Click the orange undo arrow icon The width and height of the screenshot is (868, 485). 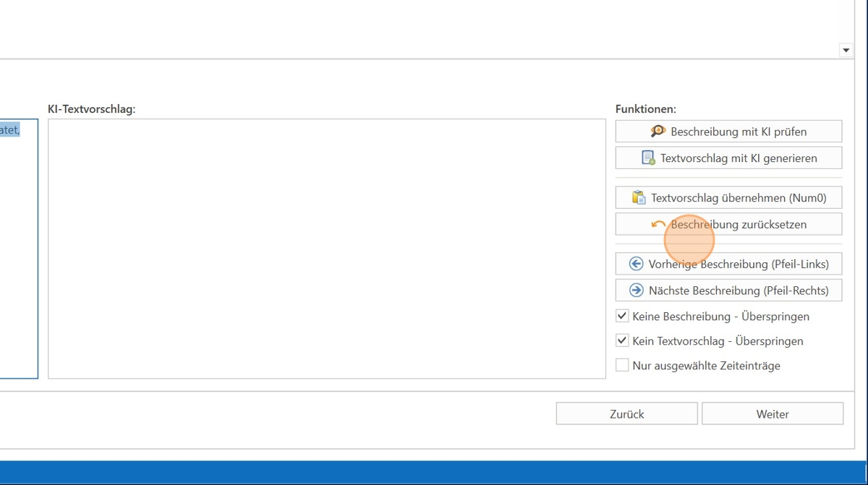(x=658, y=225)
